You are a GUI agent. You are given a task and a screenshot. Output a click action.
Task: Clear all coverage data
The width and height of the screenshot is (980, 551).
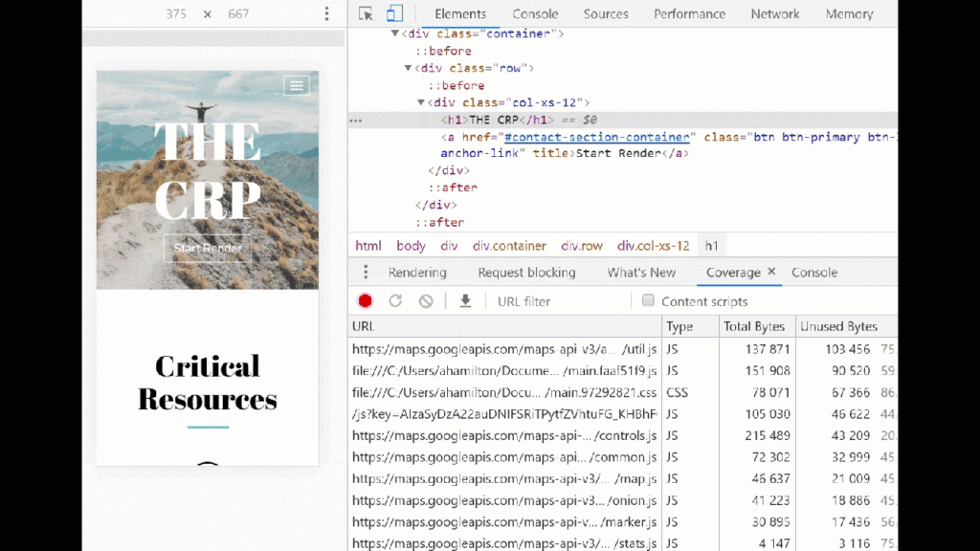[424, 300]
